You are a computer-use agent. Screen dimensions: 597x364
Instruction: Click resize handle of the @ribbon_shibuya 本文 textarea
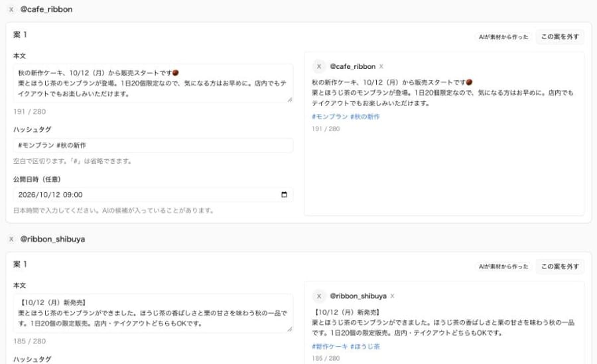pyautogui.click(x=290, y=329)
